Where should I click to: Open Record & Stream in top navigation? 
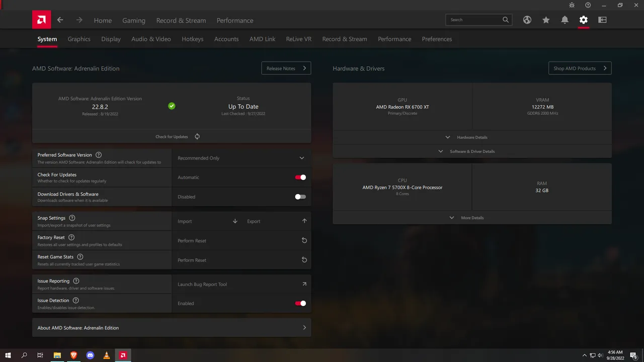coord(181,21)
